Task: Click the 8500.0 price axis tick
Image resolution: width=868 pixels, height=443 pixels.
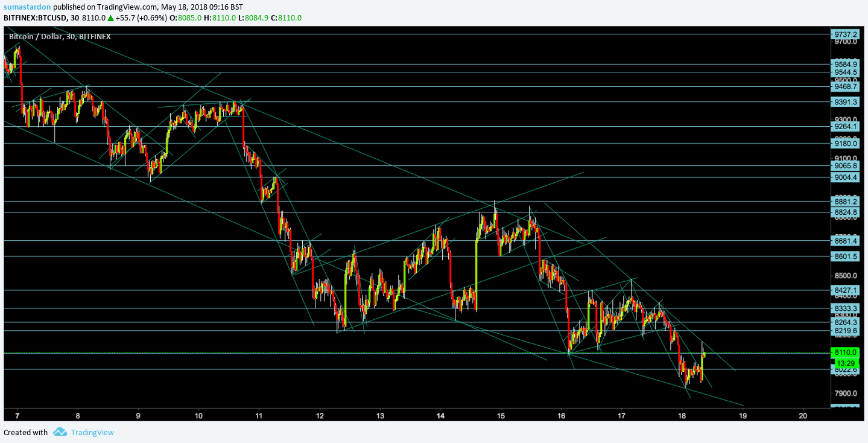Action: (846, 276)
